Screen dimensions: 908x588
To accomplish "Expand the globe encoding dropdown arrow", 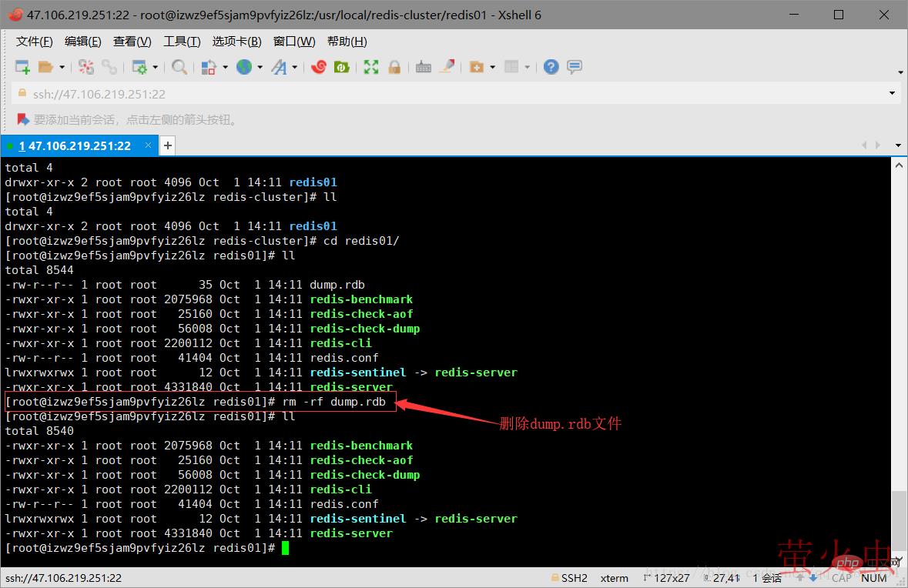I will click(x=260, y=68).
